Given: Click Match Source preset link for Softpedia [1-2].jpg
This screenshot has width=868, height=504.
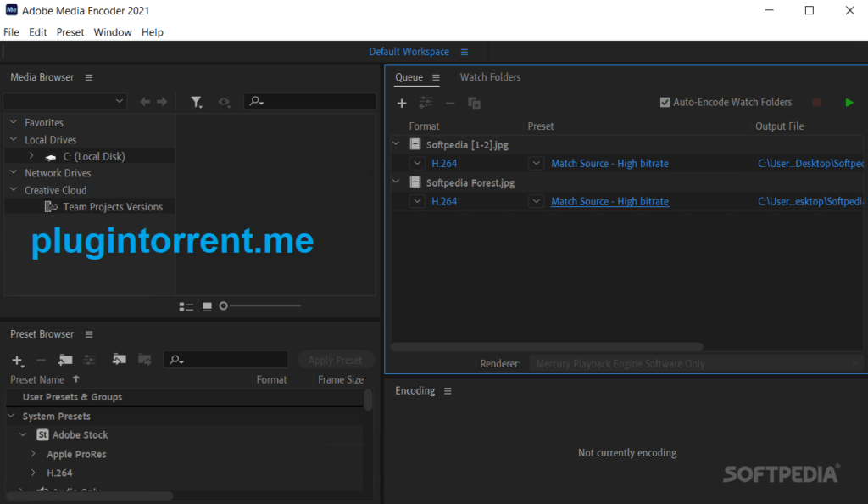Looking at the screenshot, I should pos(609,164).
